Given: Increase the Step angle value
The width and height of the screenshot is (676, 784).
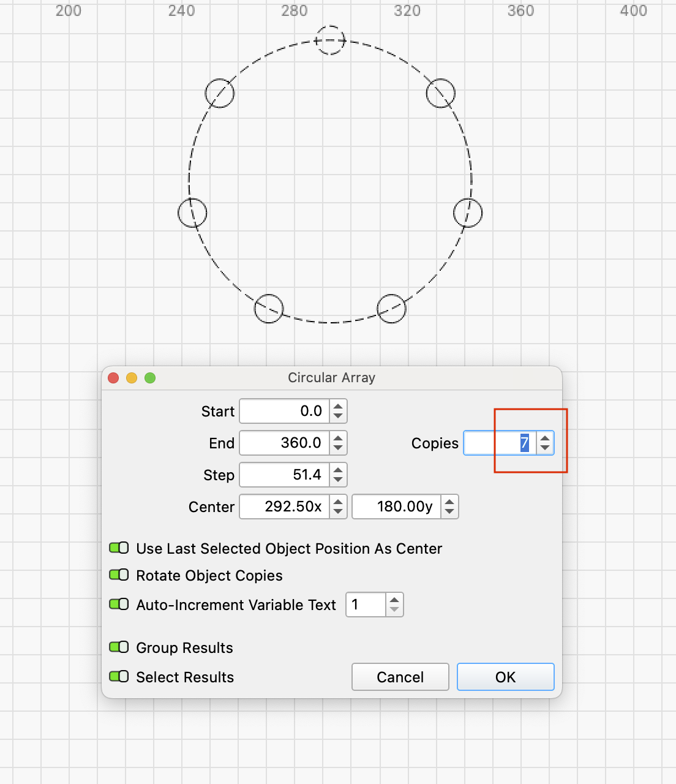Looking at the screenshot, I should [338, 470].
